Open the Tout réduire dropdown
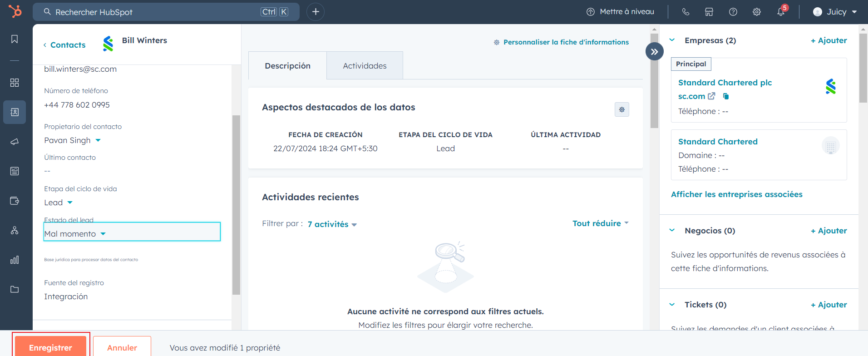868x356 pixels. (x=601, y=223)
